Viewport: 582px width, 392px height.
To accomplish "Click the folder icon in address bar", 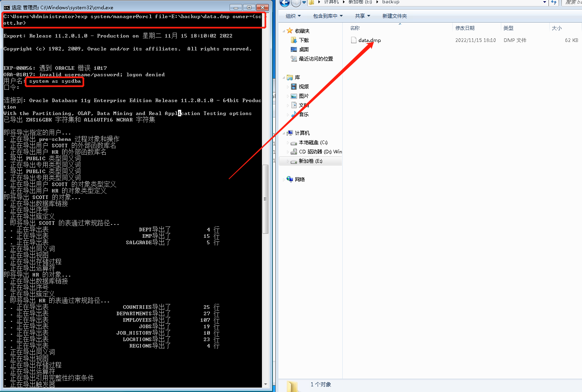I will [x=311, y=2].
